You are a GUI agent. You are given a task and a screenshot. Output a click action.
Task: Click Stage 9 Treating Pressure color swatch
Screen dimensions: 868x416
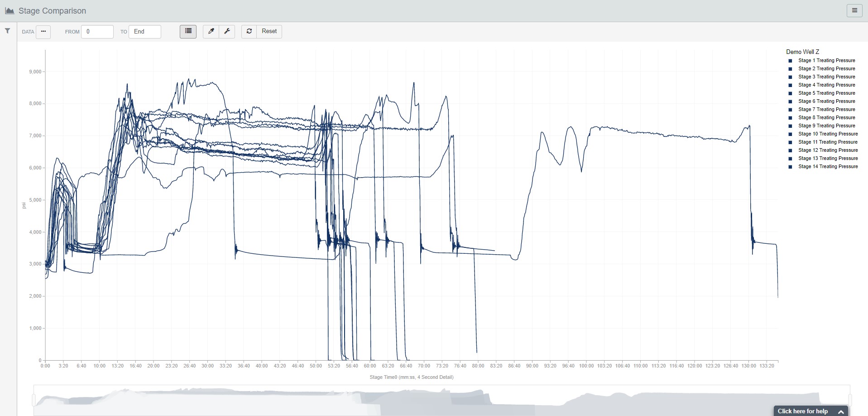(x=791, y=126)
